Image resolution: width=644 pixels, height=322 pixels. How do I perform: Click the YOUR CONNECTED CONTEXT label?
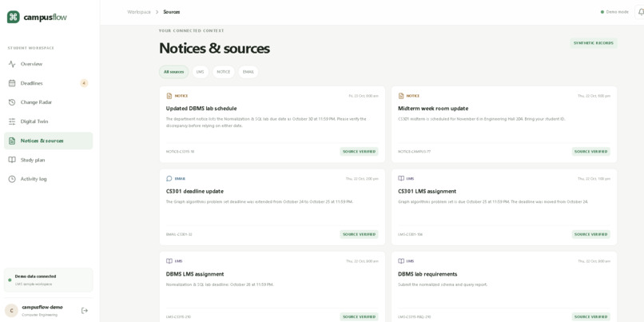pos(192,31)
